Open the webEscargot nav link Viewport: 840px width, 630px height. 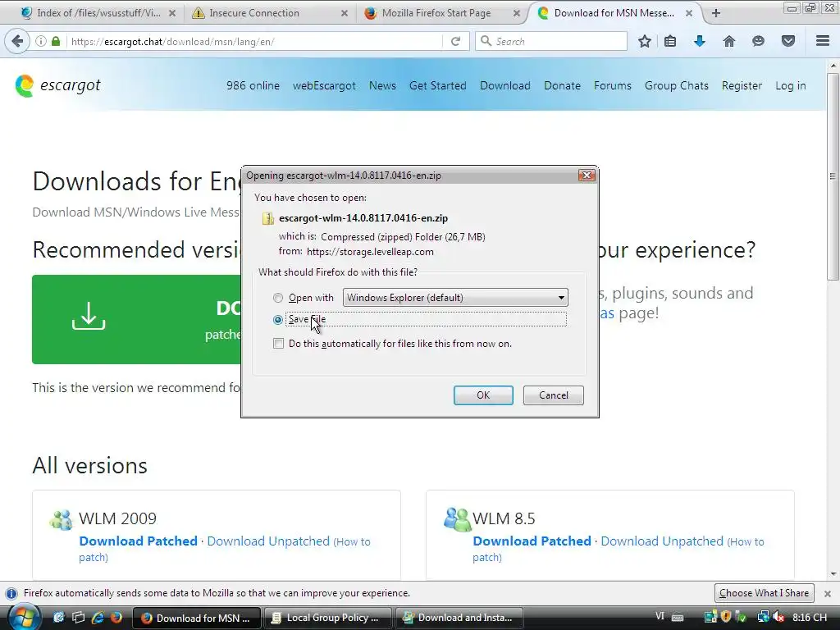tap(324, 85)
